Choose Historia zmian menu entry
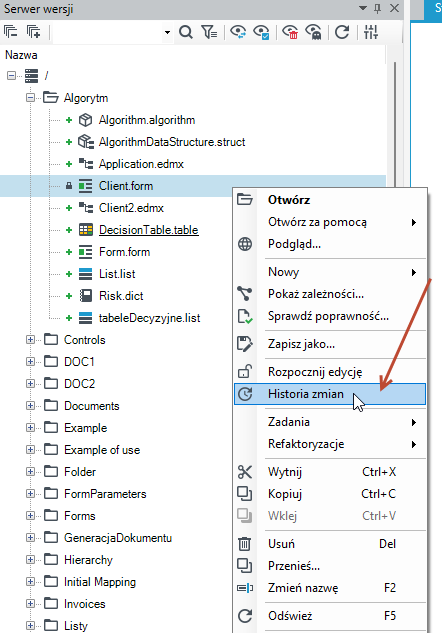Screen dimensions: 442x633 click(330, 394)
